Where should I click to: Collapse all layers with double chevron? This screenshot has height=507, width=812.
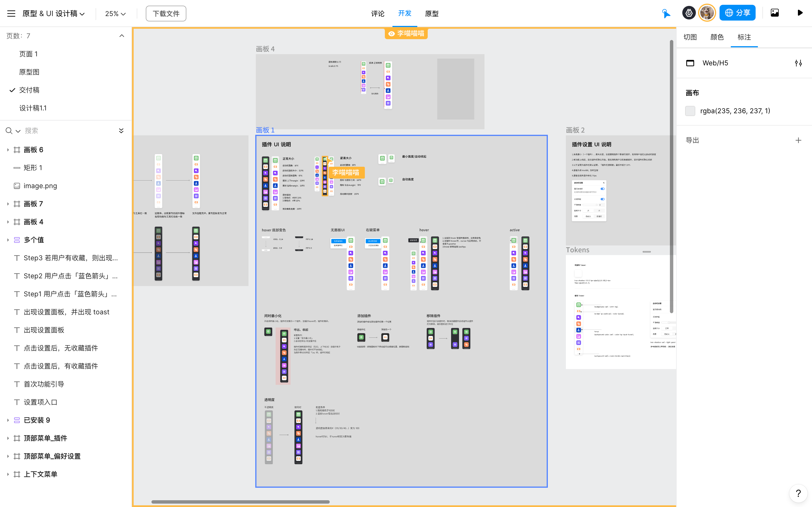pyautogui.click(x=121, y=131)
